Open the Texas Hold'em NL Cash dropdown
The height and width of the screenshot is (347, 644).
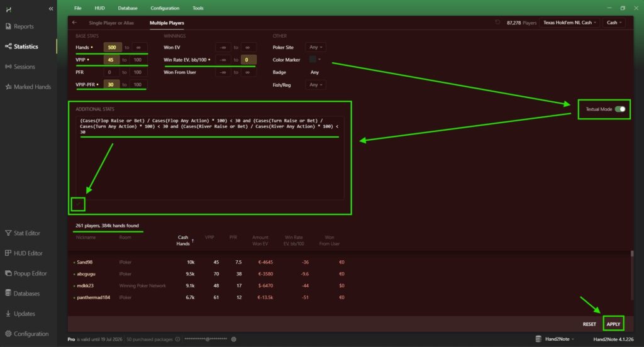tap(569, 23)
